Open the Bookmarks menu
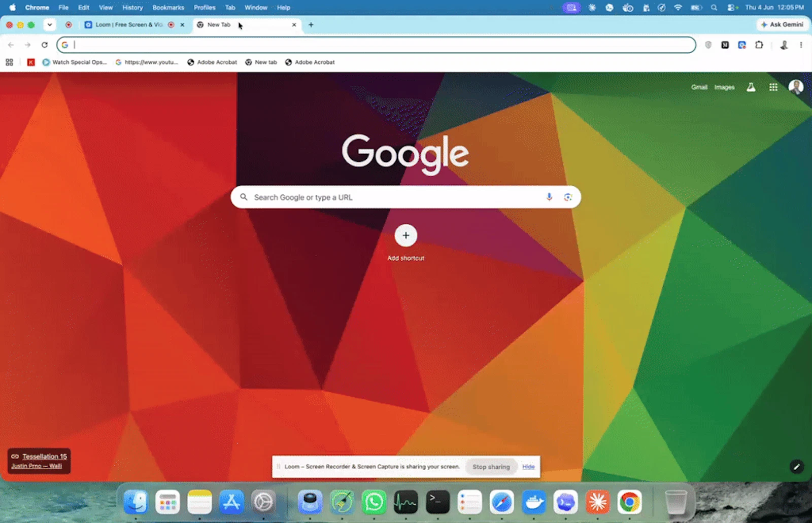The image size is (812, 523). pyautogui.click(x=168, y=8)
